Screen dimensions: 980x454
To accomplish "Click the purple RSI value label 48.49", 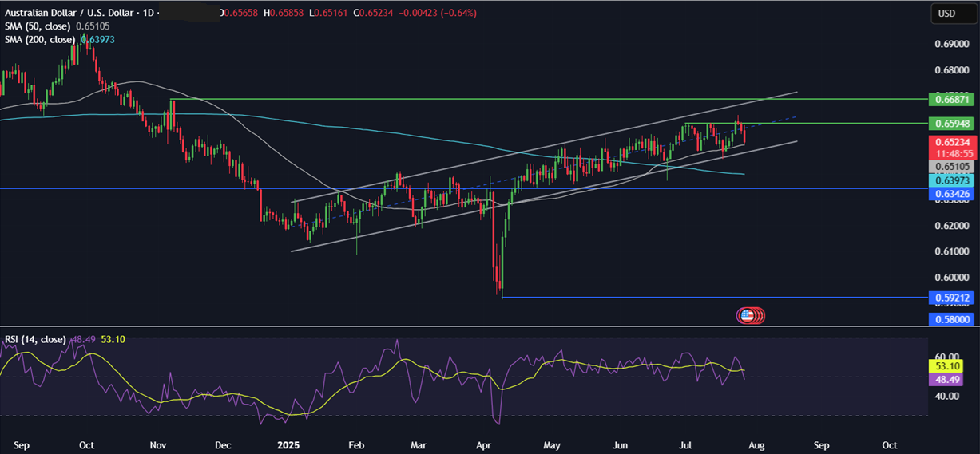I will (x=946, y=380).
